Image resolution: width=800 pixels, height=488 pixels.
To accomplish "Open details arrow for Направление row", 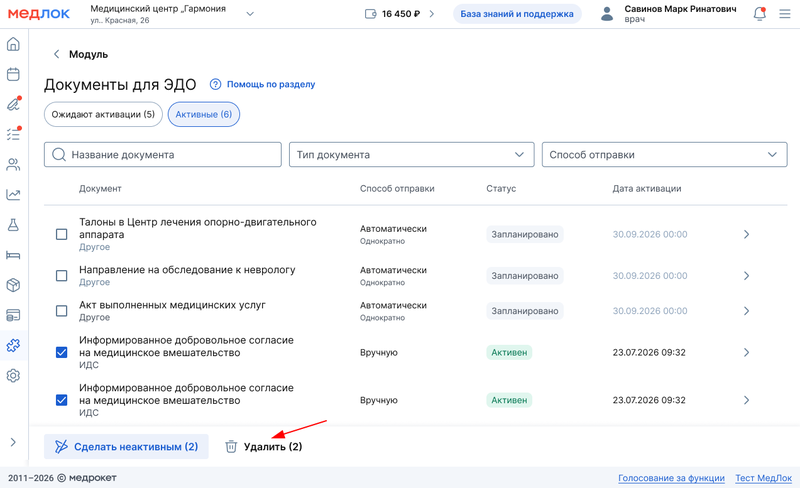I will click(746, 276).
